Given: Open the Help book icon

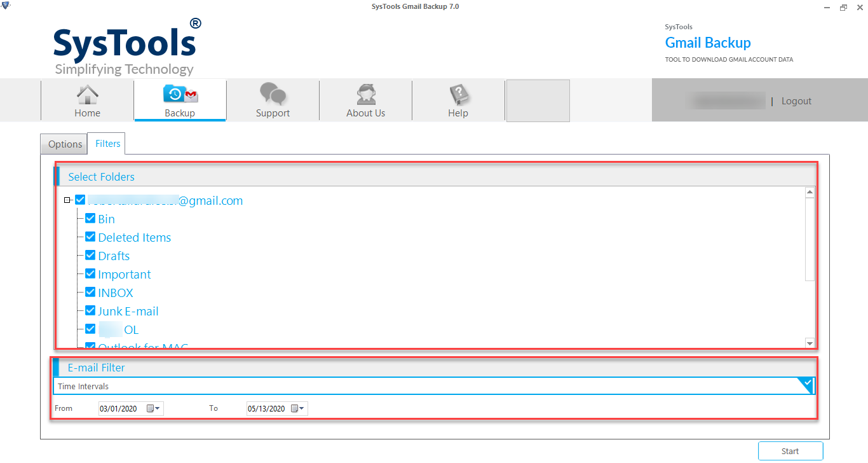Looking at the screenshot, I should click(458, 95).
